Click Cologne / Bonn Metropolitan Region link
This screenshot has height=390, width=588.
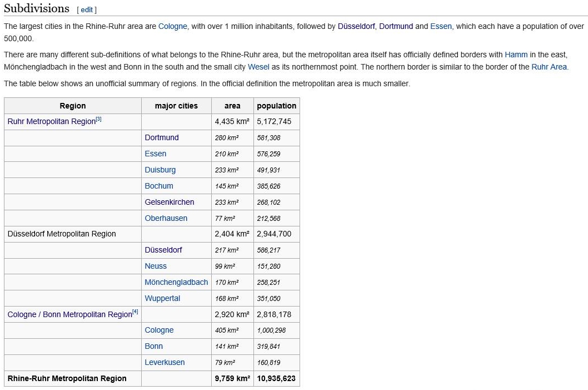69,315
